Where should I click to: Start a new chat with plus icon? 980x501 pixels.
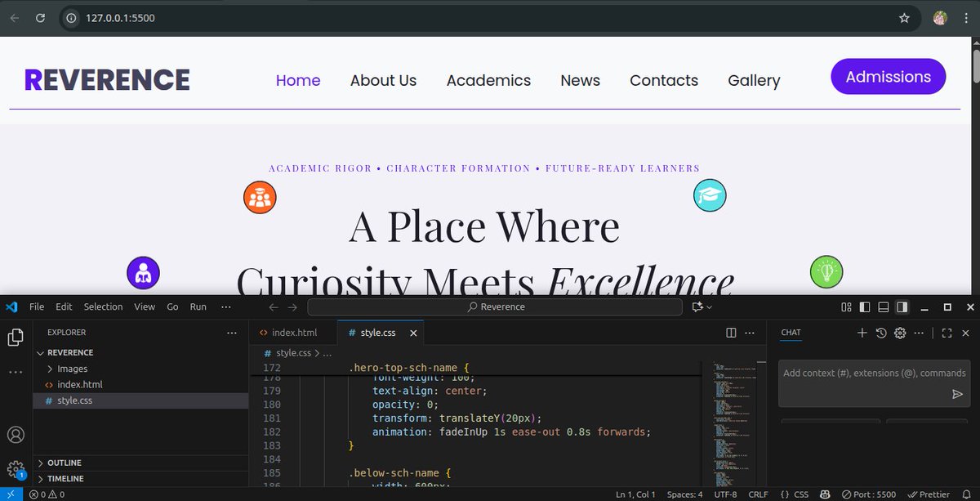pyautogui.click(x=862, y=333)
